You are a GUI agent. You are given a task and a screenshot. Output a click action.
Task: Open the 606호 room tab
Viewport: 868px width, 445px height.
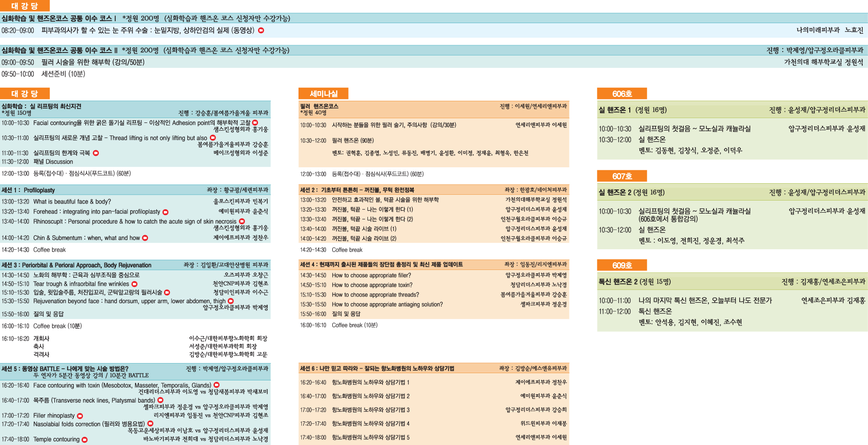coord(622,94)
